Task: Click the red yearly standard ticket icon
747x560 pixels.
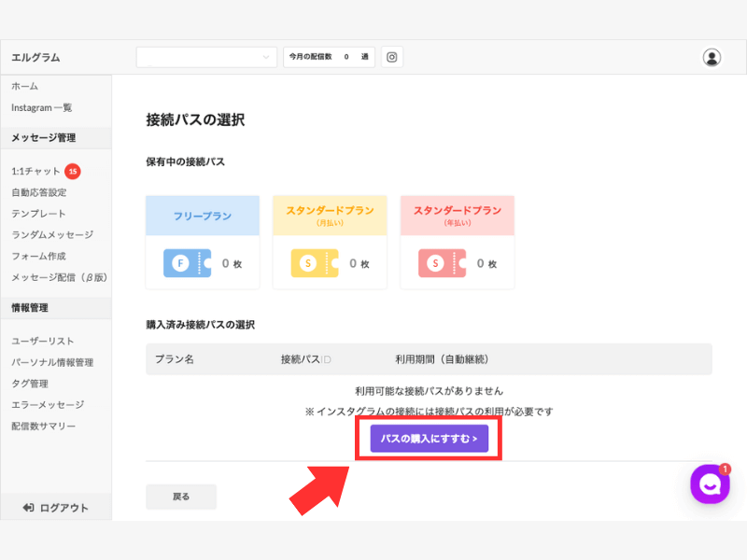Action: 442,263
